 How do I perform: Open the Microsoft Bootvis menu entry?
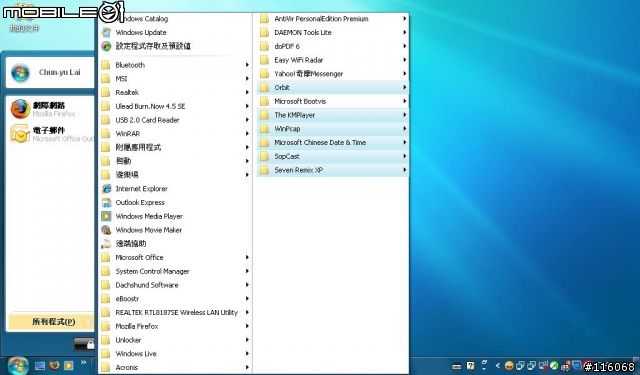333,101
